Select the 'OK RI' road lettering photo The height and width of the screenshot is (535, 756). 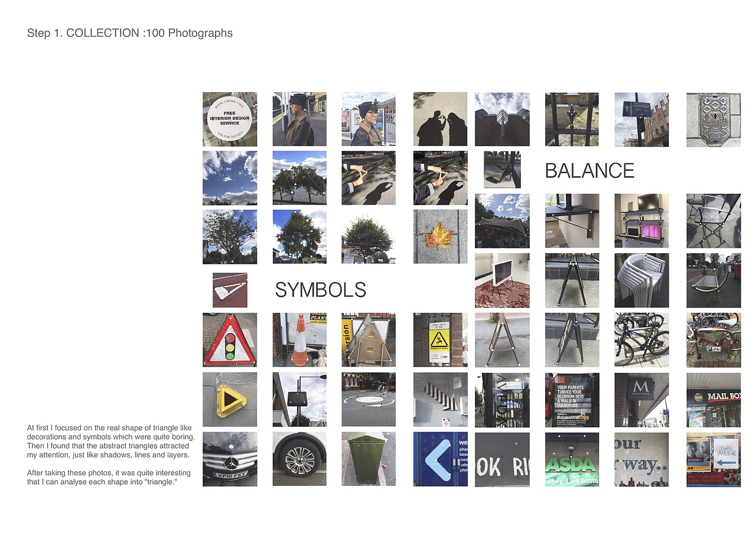click(502, 459)
